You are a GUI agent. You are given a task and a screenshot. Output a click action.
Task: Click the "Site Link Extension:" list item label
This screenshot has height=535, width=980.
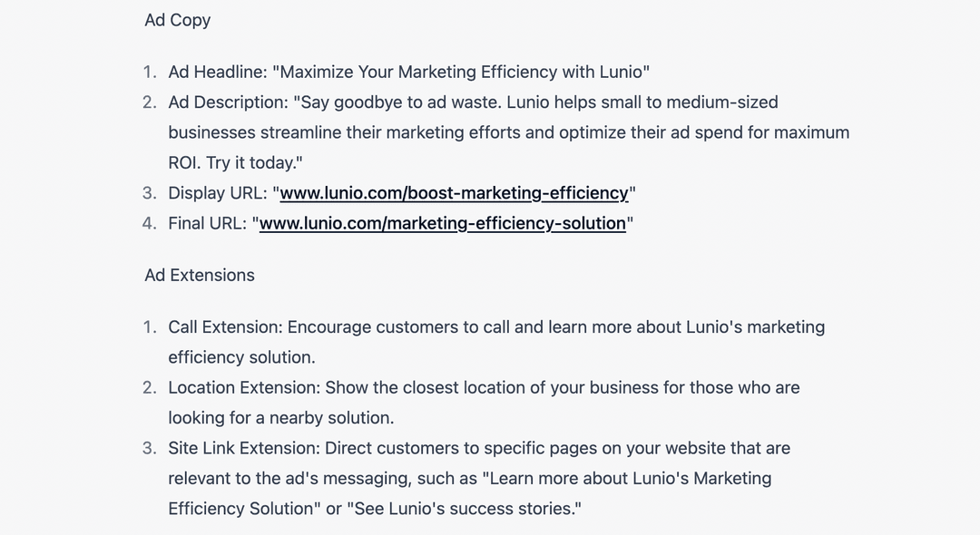click(x=243, y=449)
